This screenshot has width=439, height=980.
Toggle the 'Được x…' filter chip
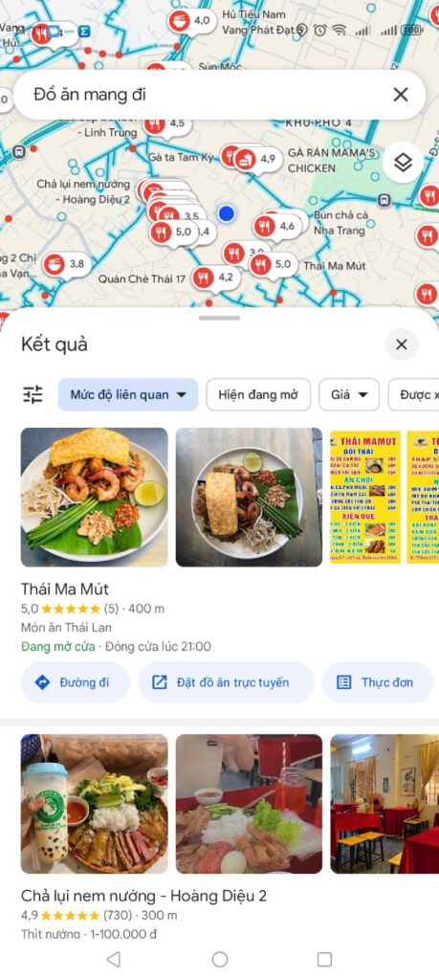pyautogui.click(x=414, y=394)
